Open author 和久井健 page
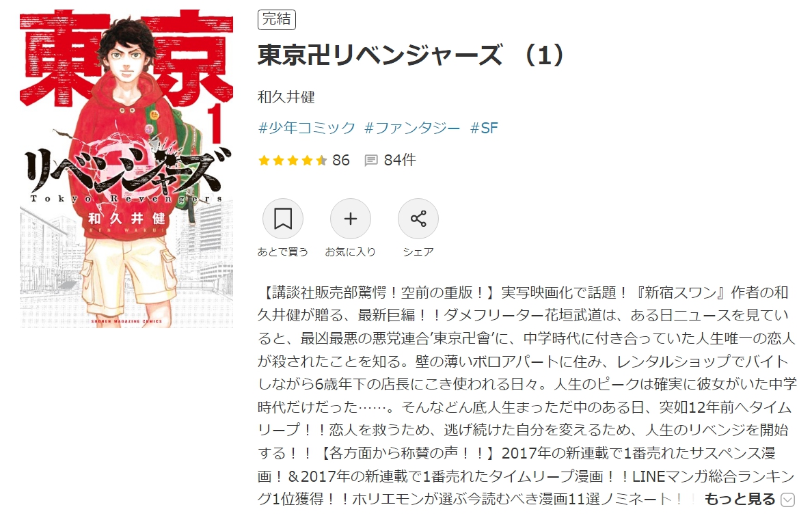The height and width of the screenshot is (518, 812). click(x=286, y=97)
